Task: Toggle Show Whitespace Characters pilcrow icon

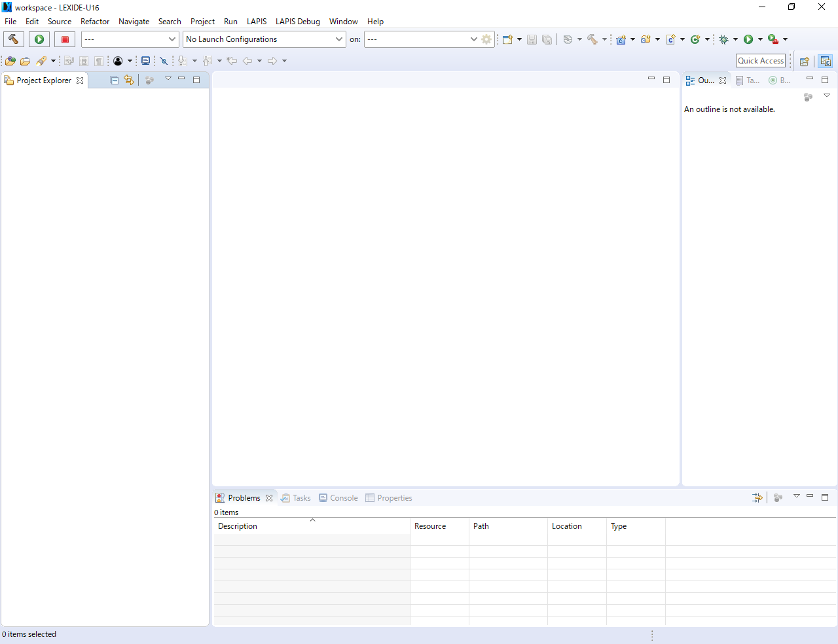Action: click(x=99, y=61)
